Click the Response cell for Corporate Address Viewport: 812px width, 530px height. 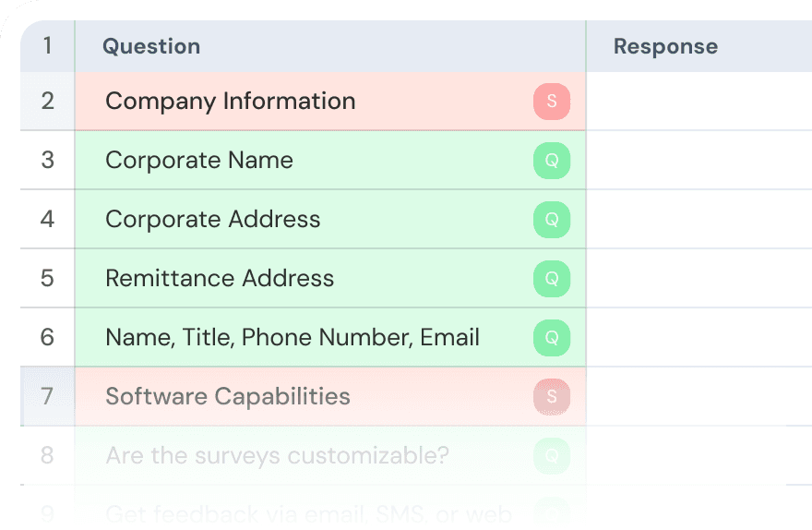coord(699,220)
